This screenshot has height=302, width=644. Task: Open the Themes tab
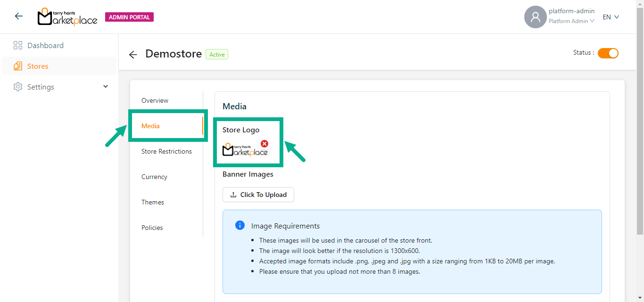pos(153,202)
